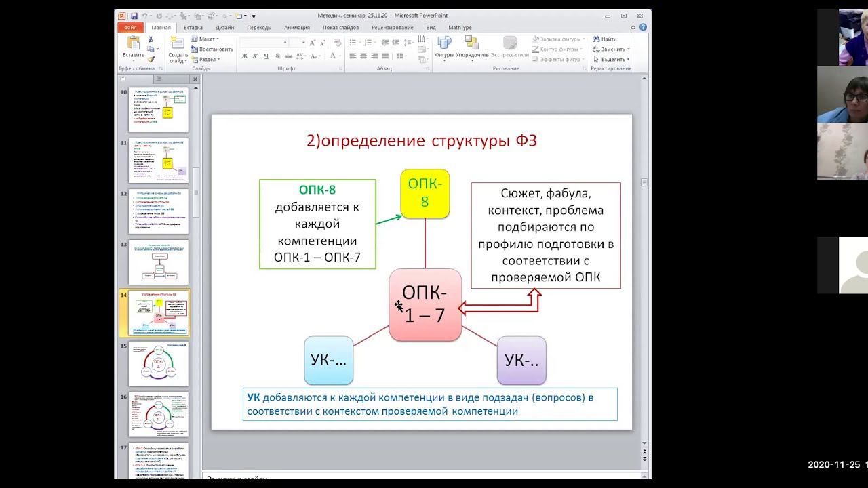Increase font size with the large A icon
This screenshot has height=488, width=868.
312,43
